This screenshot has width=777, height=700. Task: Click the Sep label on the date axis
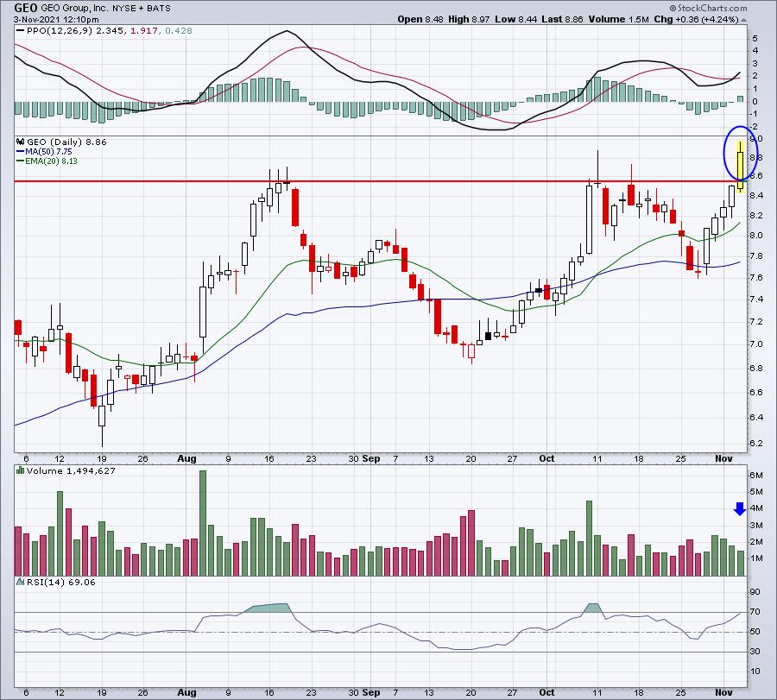click(x=372, y=460)
